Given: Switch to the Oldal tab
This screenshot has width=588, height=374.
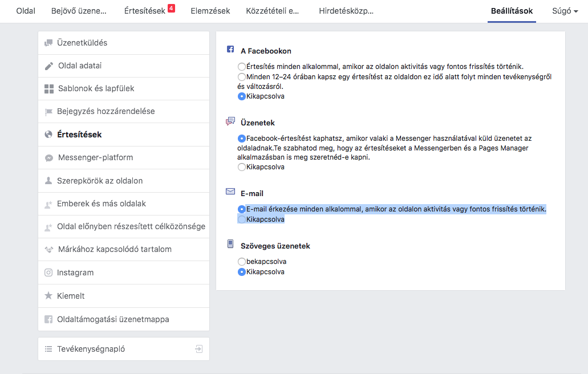Looking at the screenshot, I should pyautogui.click(x=26, y=11).
